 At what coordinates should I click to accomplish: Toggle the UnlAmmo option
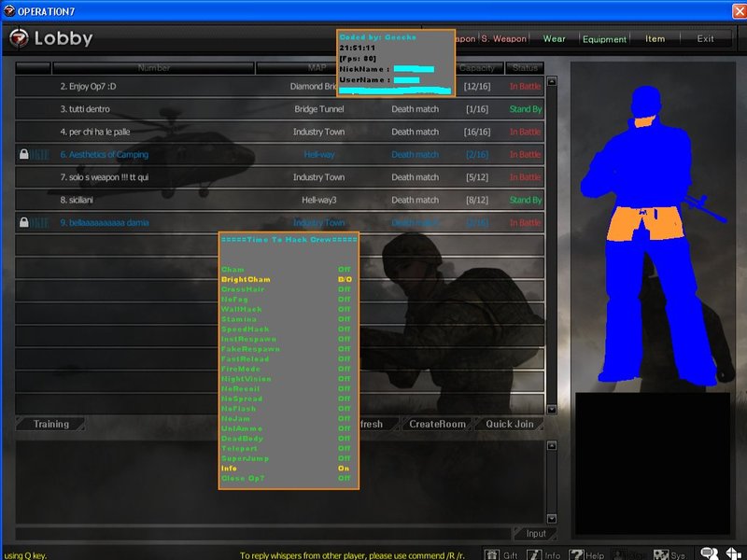(287, 428)
